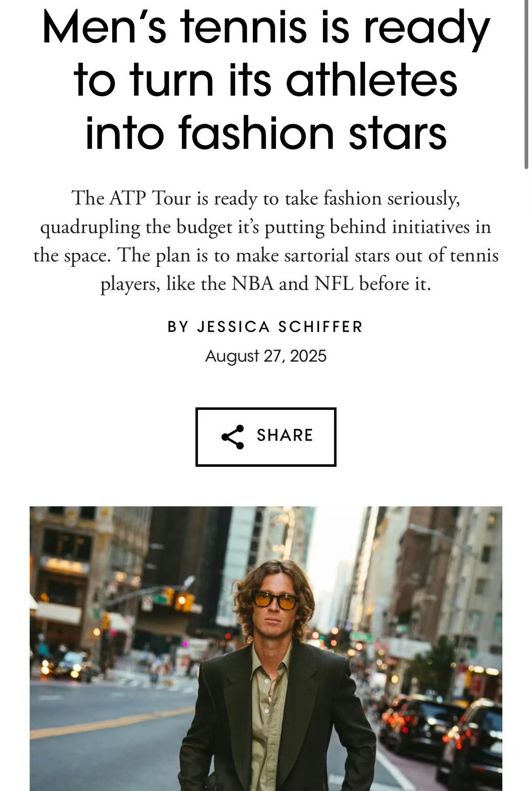The height and width of the screenshot is (791, 532).
Task: Click the orange sunglasses in the photo
Action: (275, 600)
